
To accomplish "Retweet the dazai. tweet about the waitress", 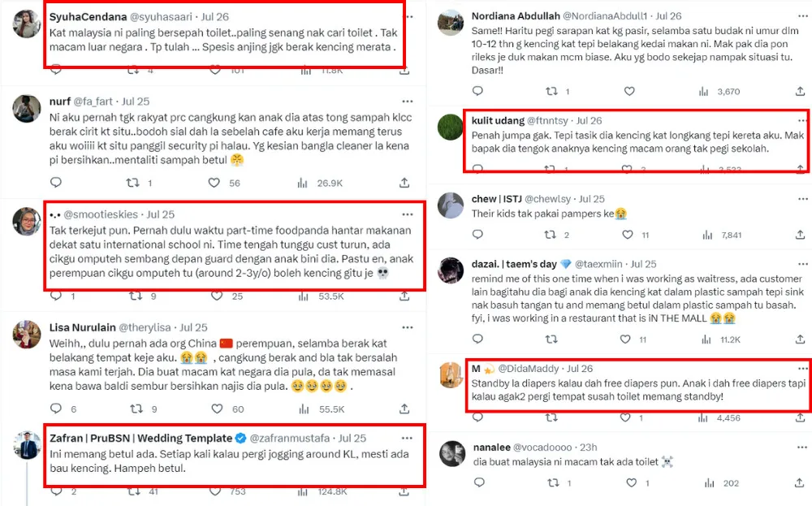I will click(551, 339).
